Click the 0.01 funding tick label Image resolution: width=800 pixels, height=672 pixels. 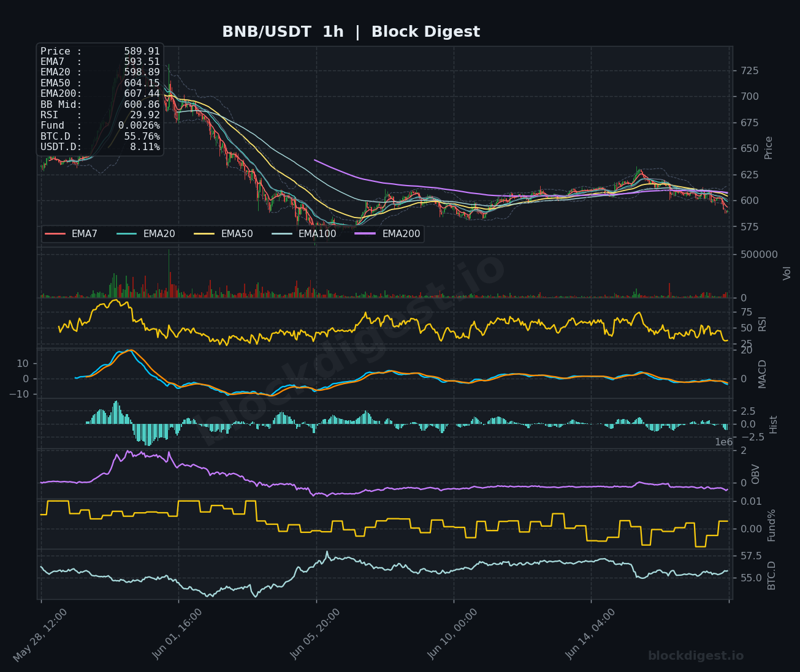click(x=750, y=502)
